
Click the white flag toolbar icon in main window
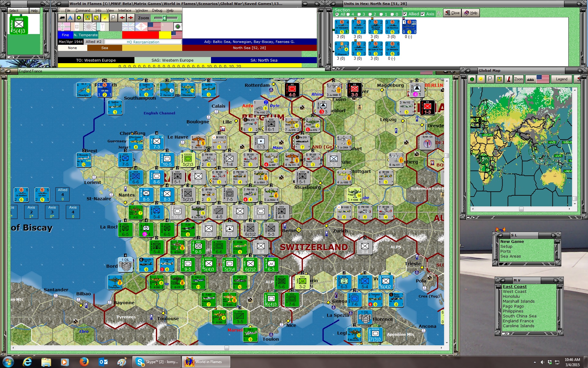pyautogui.click(x=113, y=18)
